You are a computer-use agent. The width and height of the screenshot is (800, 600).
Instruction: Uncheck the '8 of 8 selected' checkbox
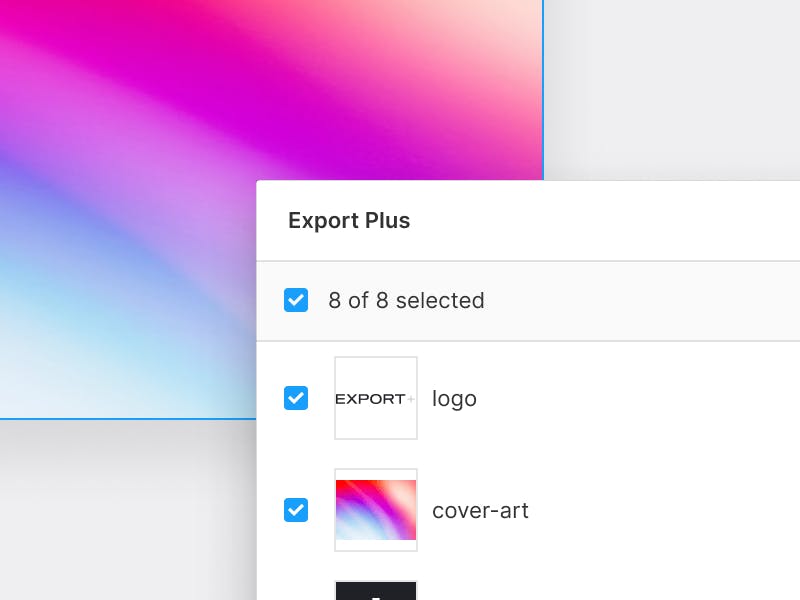[x=296, y=300]
